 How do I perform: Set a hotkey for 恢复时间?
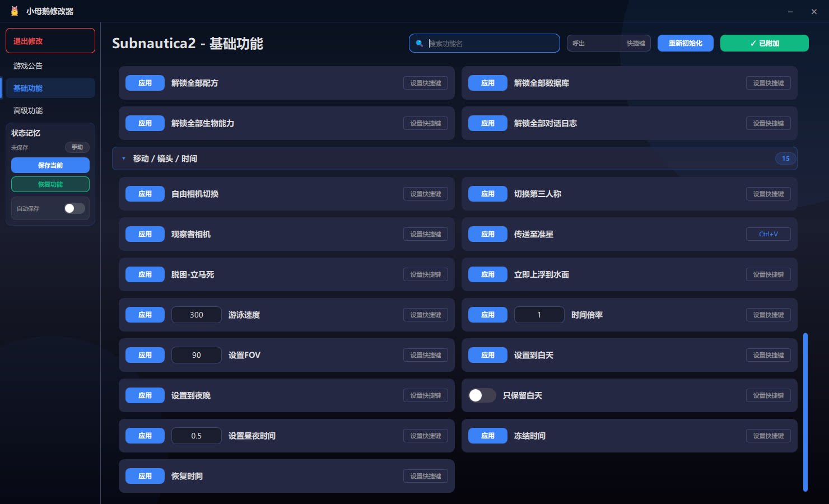tap(426, 476)
